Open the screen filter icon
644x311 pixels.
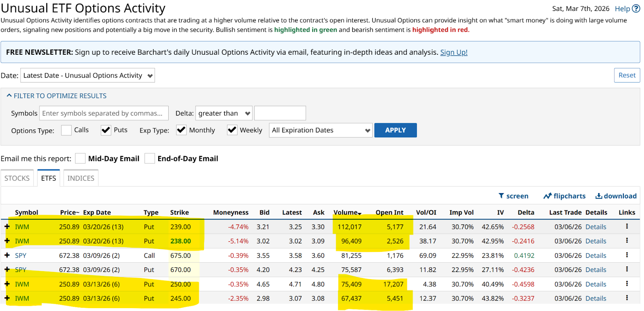point(501,196)
